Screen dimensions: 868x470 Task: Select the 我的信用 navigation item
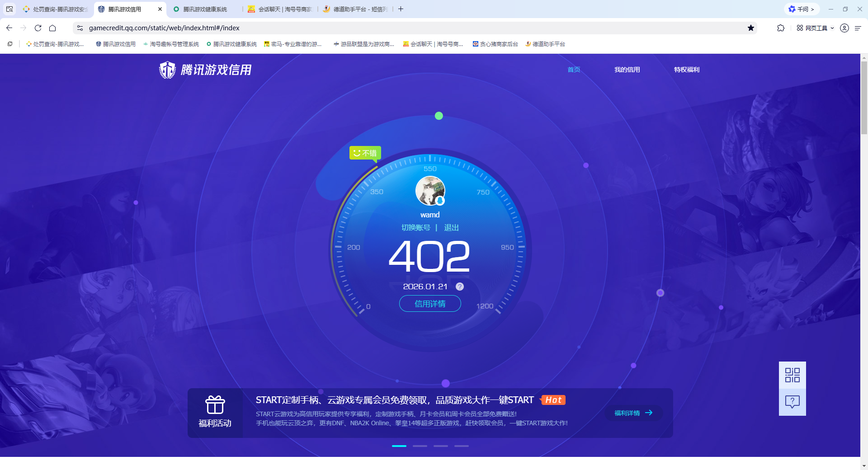(x=627, y=70)
